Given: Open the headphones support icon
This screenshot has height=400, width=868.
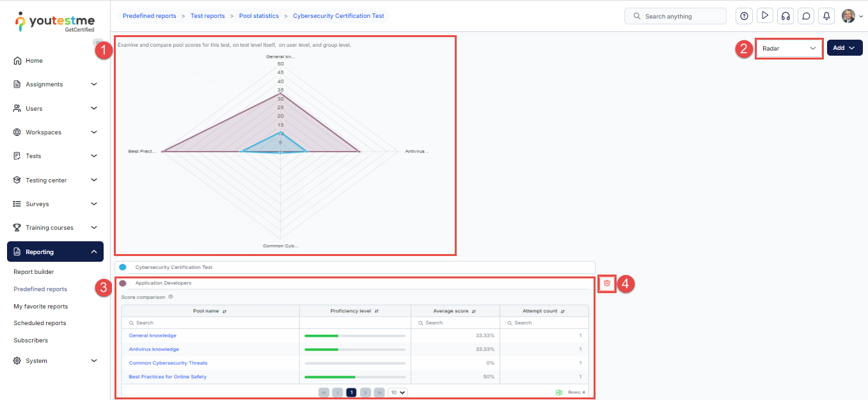Looking at the screenshot, I should pos(785,16).
